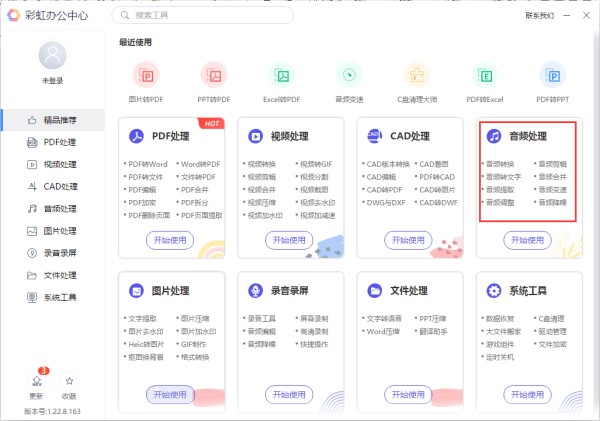
Task: Open 数据恢复 in 系统工具 card
Action: tap(500, 318)
